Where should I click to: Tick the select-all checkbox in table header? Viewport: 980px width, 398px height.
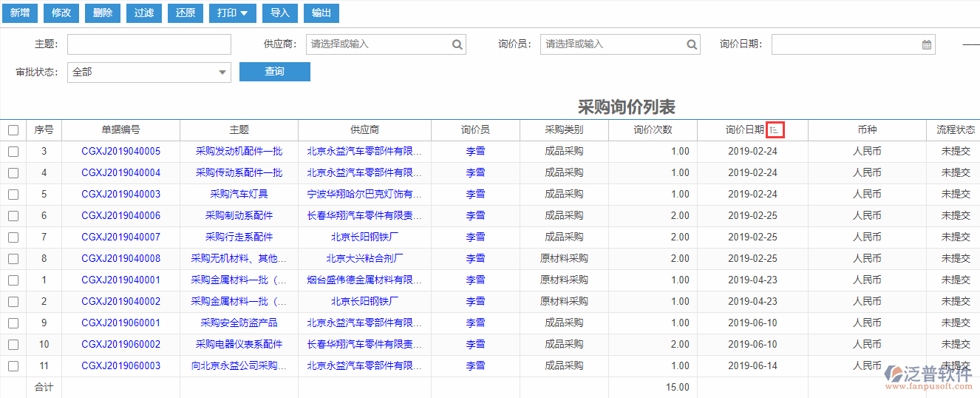coord(13,130)
